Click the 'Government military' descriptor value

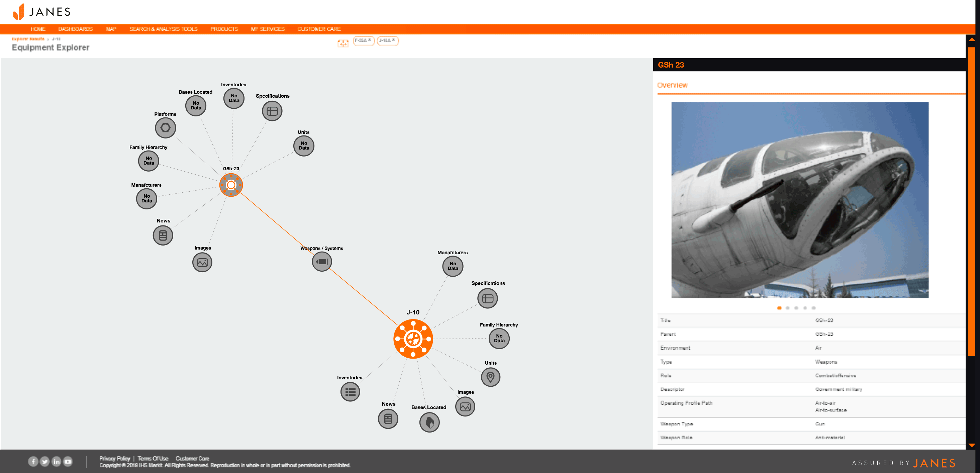click(x=839, y=390)
